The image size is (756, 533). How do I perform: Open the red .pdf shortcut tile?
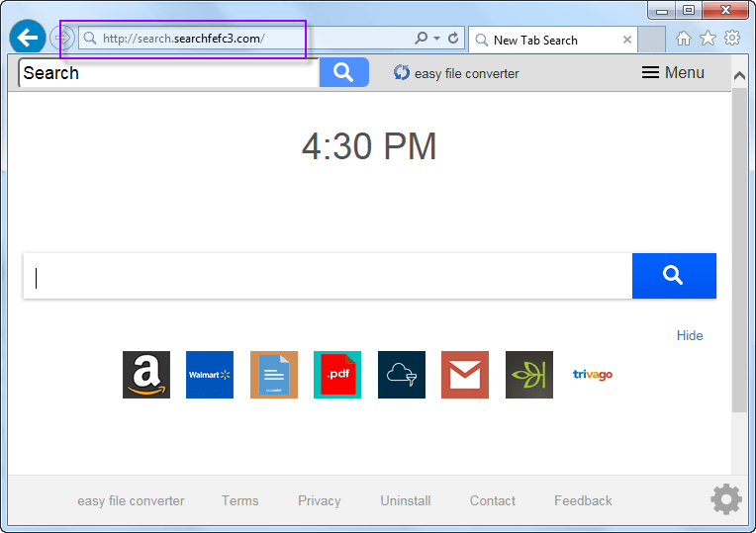pos(337,375)
